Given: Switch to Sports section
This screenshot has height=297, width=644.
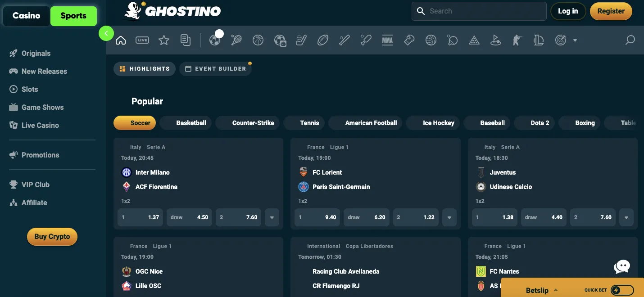Looking at the screenshot, I should click(73, 16).
